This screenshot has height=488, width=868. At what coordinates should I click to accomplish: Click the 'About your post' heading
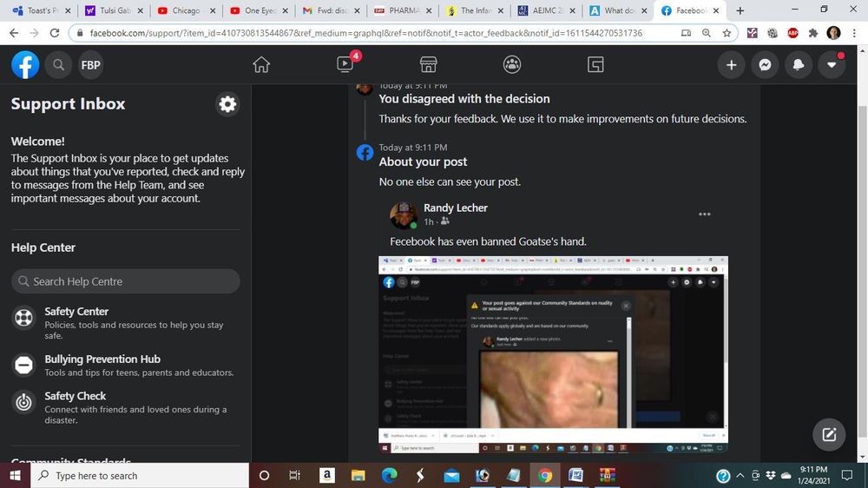coord(423,162)
